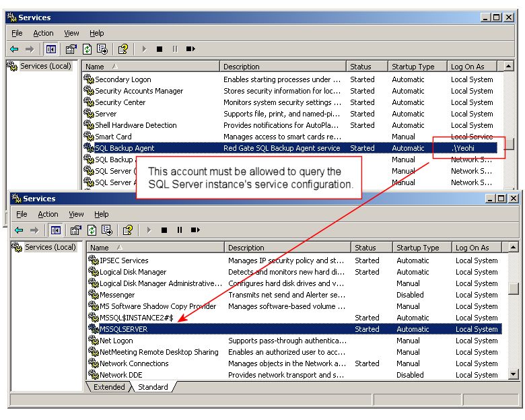This screenshot has width=525, height=420.
Task: Select the Smart Card service
Action: [x=290, y=137]
